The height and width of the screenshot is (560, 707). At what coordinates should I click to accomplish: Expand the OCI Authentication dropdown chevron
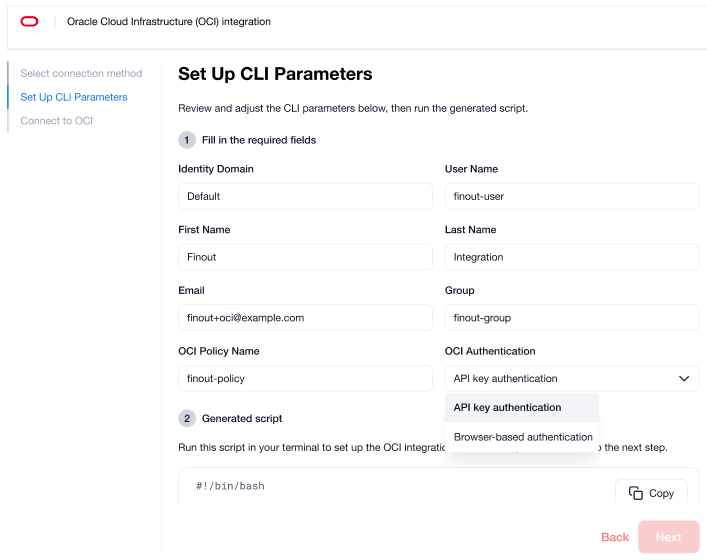tap(684, 379)
